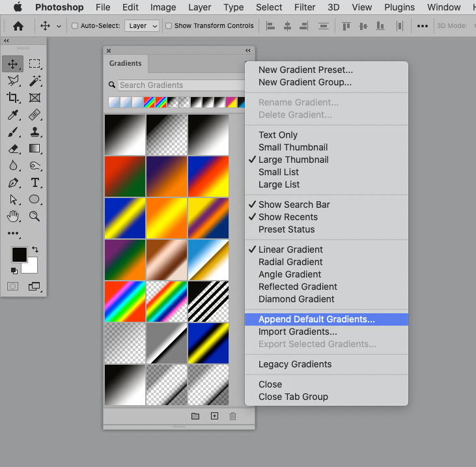
Task: Delete gradient trash icon
Action: (232, 416)
